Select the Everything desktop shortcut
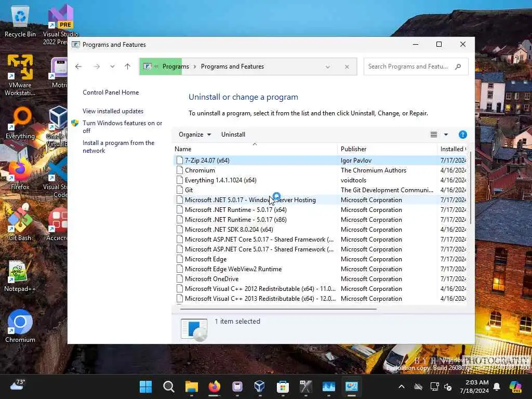Image resolution: width=532 pixels, height=399 pixels. pos(20,123)
